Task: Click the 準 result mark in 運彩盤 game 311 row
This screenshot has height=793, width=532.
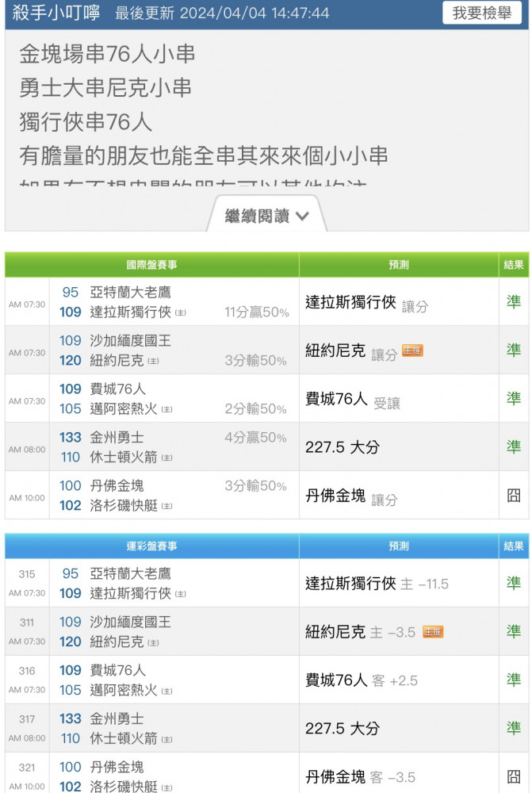Action: tap(513, 631)
